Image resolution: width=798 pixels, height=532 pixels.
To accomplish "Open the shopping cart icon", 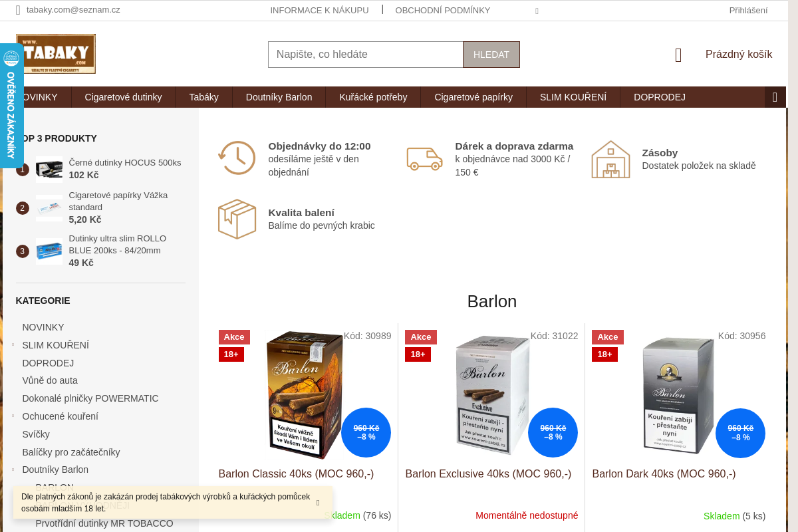I will [x=678, y=55].
